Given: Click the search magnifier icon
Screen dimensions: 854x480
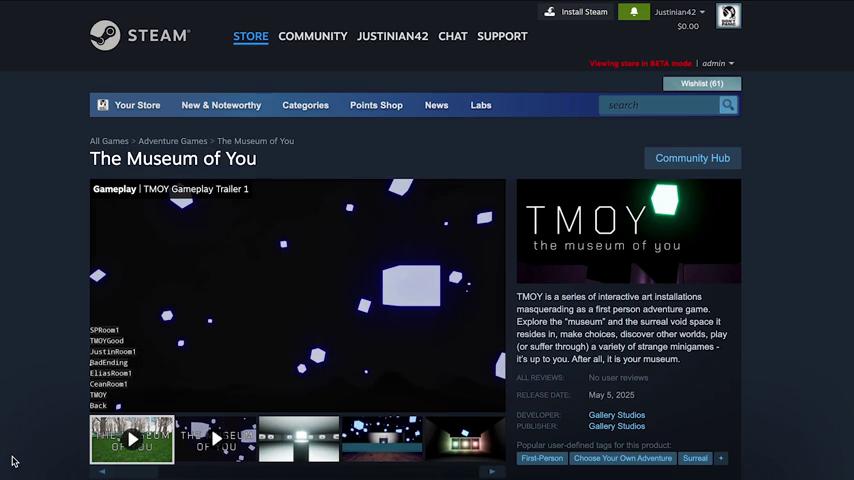Looking at the screenshot, I should [728, 105].
